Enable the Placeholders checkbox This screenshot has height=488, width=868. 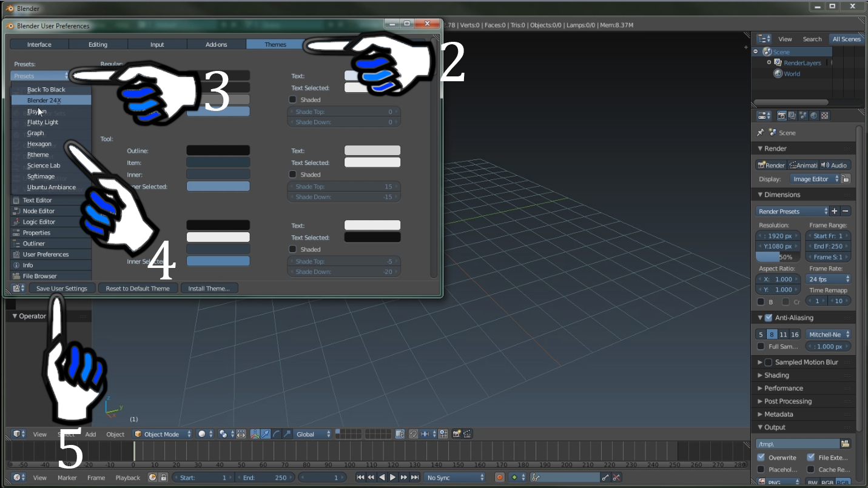[761, 469]
